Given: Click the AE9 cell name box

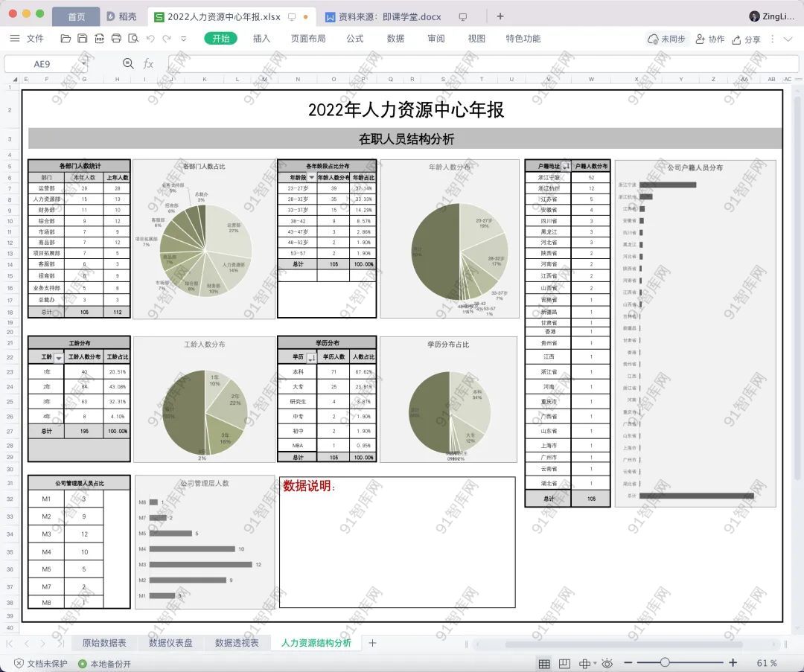Looking at the screenshot, I should pyautogui.click(x=42, y=64).
